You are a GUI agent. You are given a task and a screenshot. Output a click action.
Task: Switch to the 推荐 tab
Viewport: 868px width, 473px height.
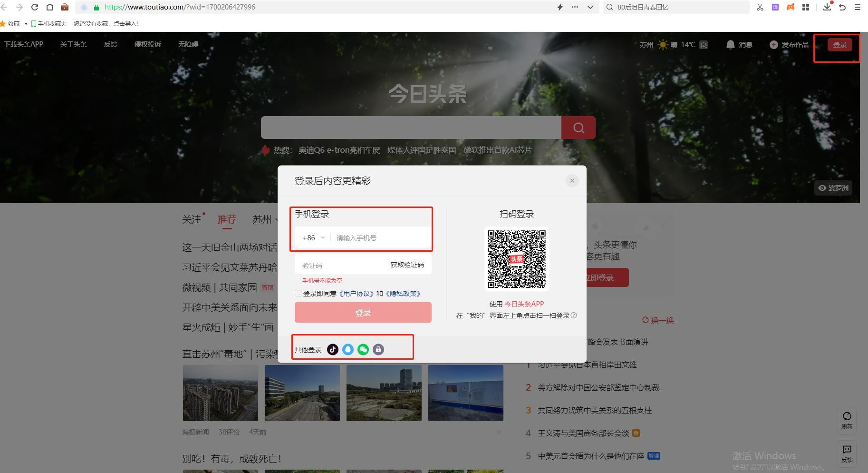click(227, 219)
